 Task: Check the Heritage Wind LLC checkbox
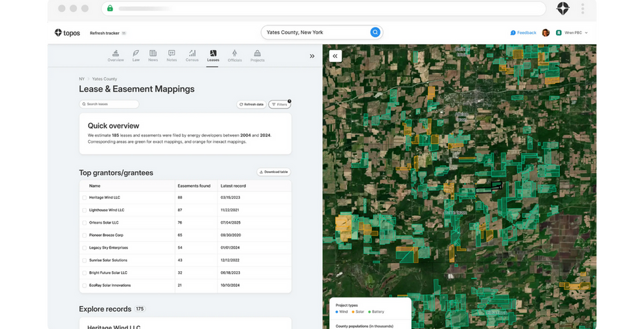point(85,198)
